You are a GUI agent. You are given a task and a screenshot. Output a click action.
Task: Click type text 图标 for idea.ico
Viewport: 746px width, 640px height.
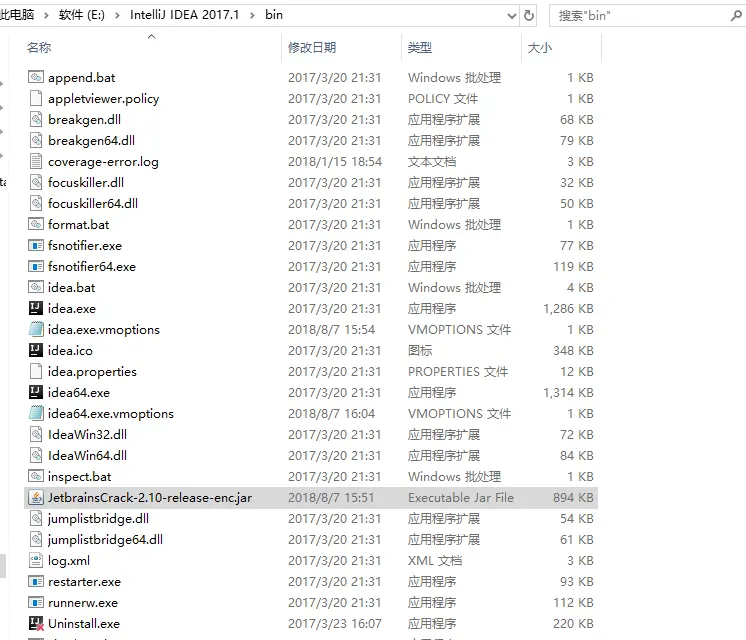(420, 350)
